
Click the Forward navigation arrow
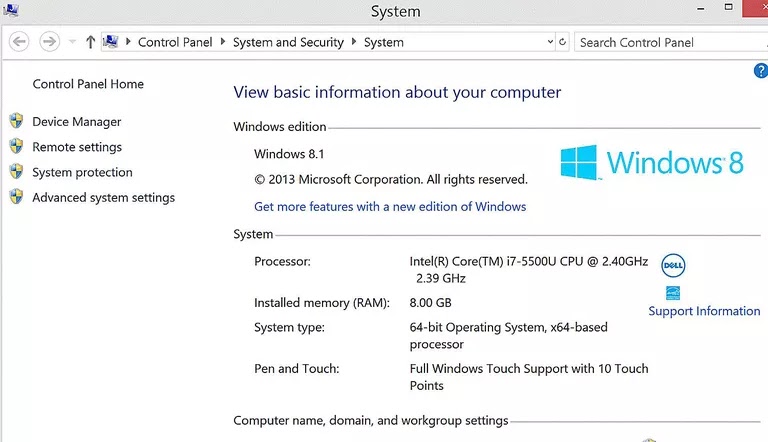pos(49,42)
